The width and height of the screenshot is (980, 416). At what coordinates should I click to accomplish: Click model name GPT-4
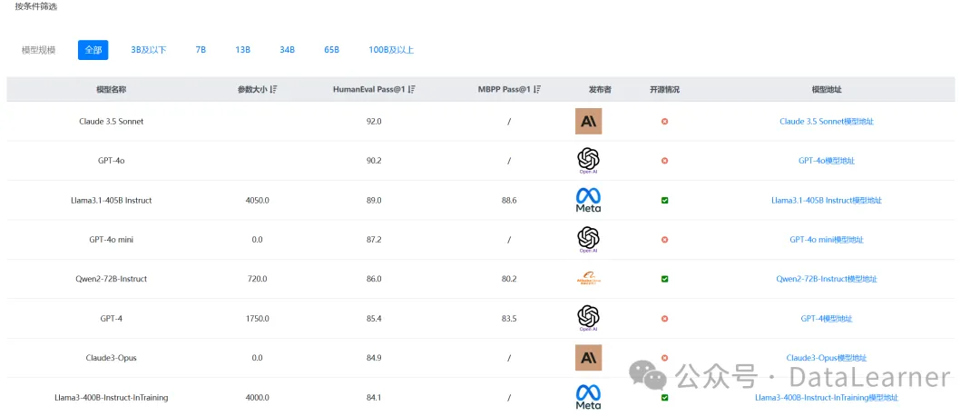pyautogui.click(x=112, y=319)
